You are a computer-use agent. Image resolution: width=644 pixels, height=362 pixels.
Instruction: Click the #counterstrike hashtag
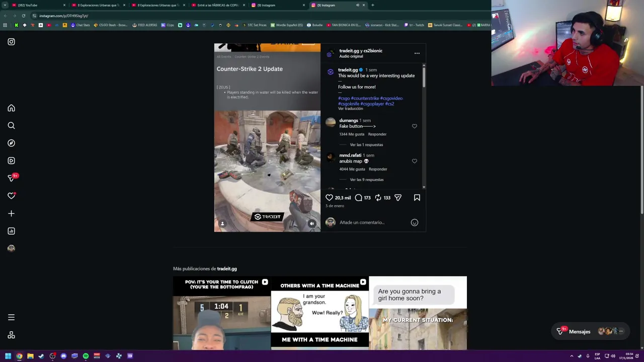[x=365, y=98]
